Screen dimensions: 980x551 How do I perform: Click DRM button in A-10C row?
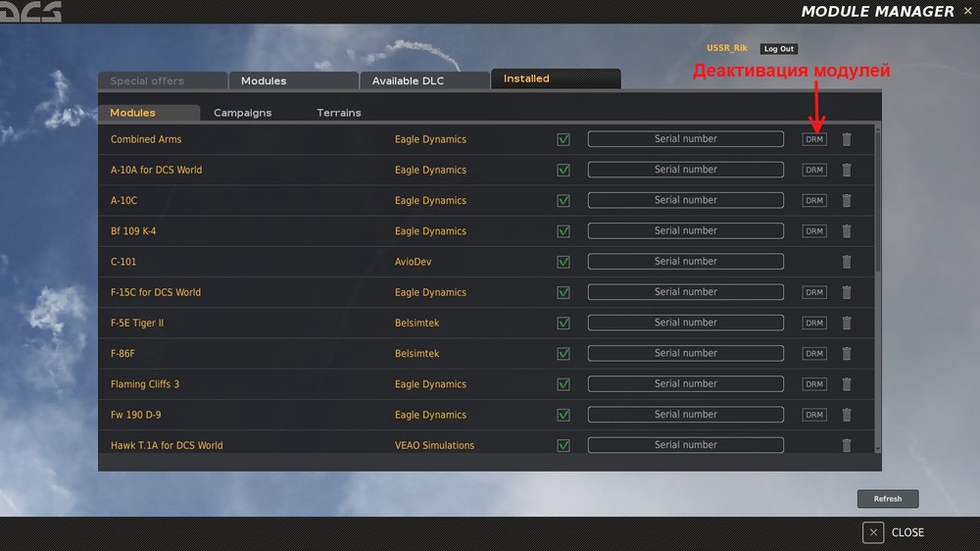click(814, 200)
